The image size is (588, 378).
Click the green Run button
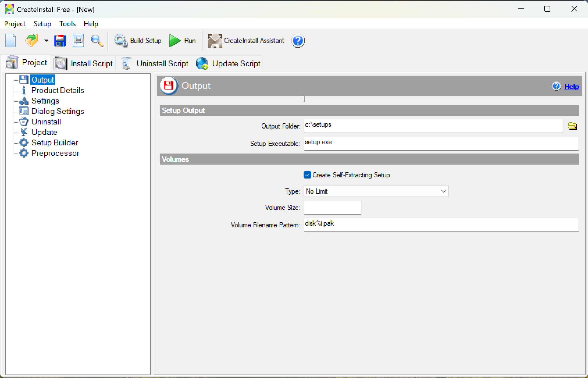click(182, 40)
